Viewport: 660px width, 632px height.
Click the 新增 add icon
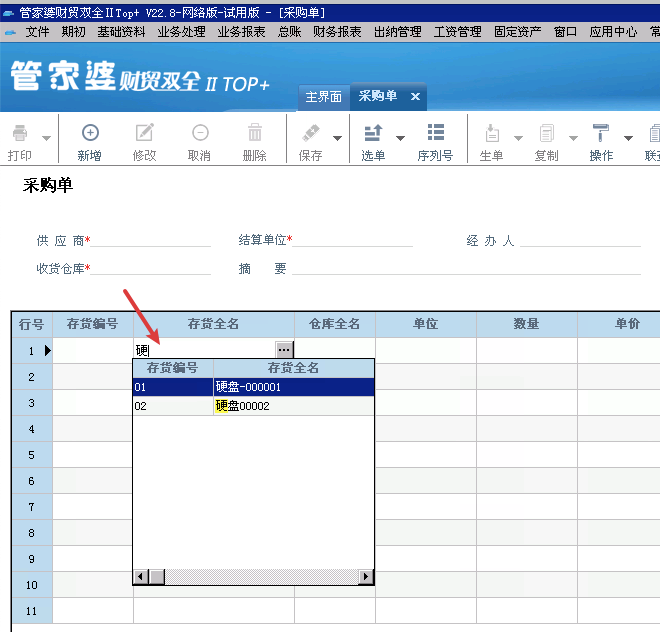(90, 133)
